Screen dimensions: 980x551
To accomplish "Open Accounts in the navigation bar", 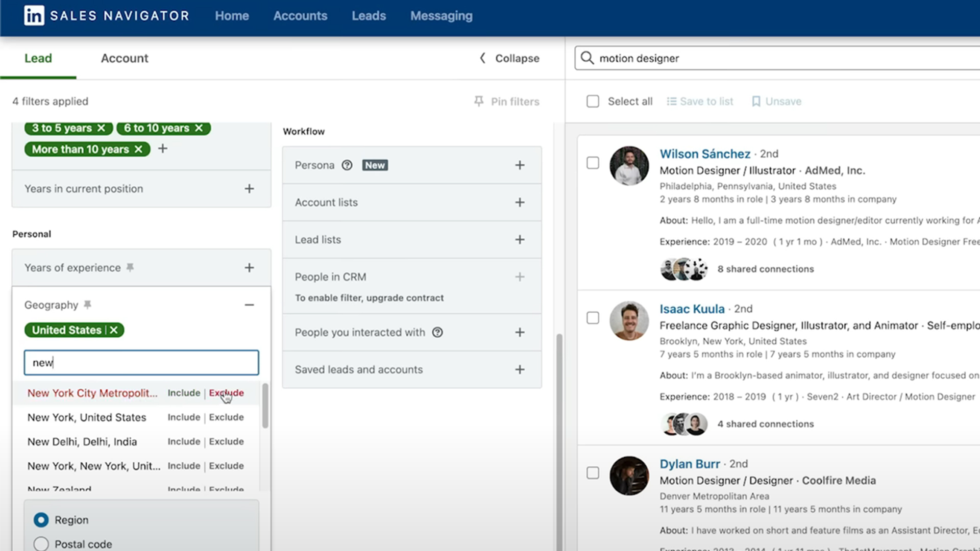I will pos(300,16).
